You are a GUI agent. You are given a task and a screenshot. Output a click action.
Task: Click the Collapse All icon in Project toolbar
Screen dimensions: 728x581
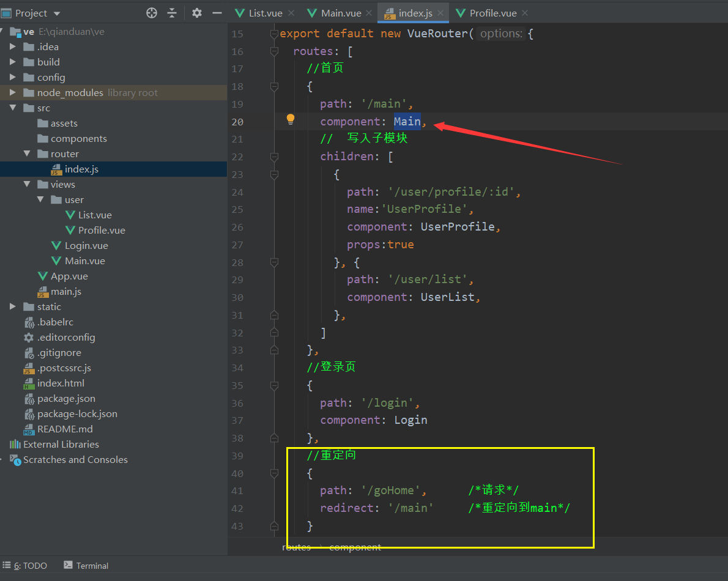[x=172, y=13]
